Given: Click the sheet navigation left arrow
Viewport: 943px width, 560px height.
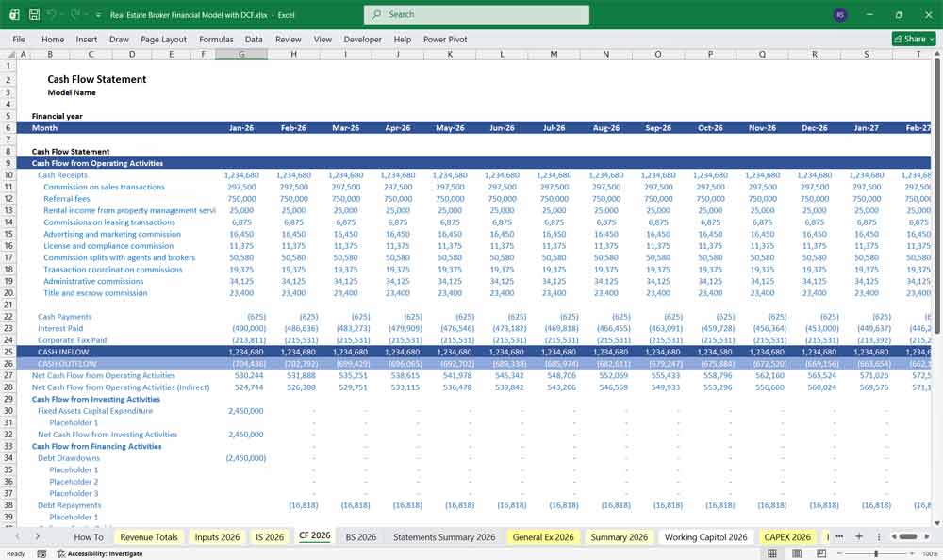Looking at the screenshot, I should click(x=18, y=536).
